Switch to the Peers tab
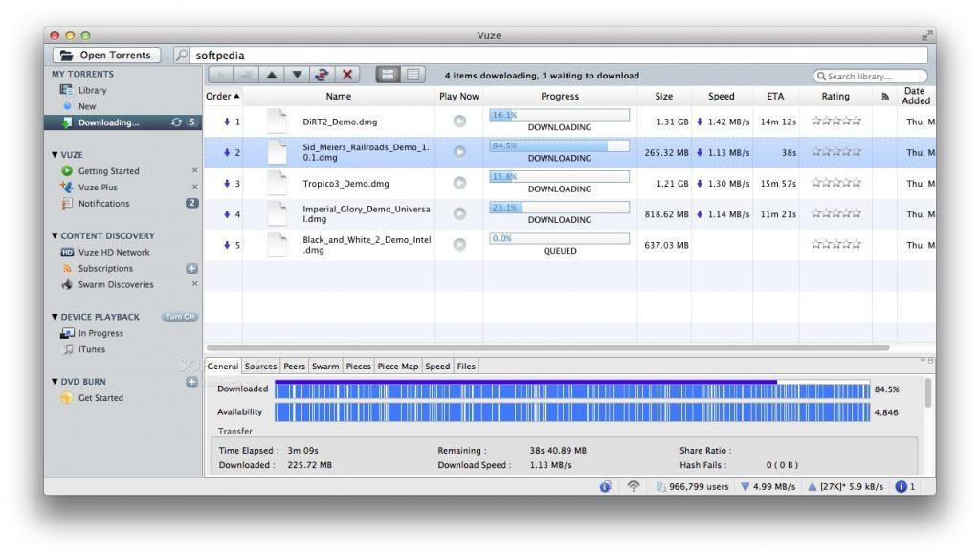The width and height of the screenshot is (980, 556). click(294, 367)
